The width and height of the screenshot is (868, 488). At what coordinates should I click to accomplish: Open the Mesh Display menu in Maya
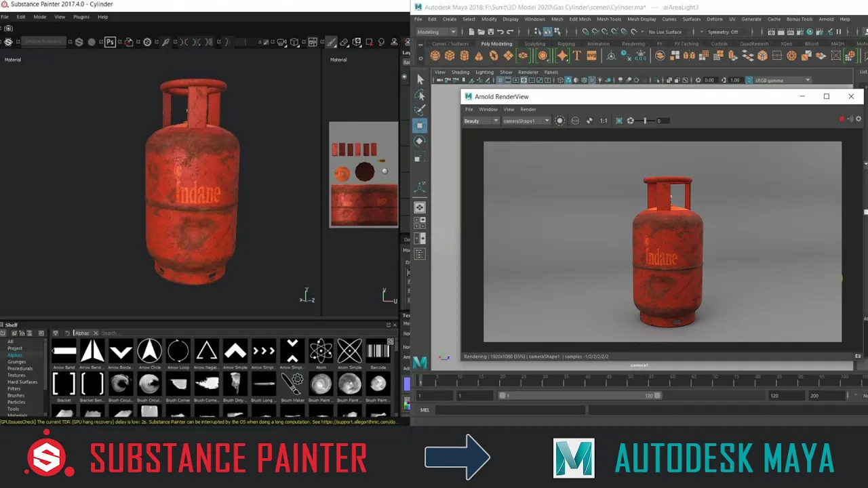pyautogui.click(x=642, y=19)
